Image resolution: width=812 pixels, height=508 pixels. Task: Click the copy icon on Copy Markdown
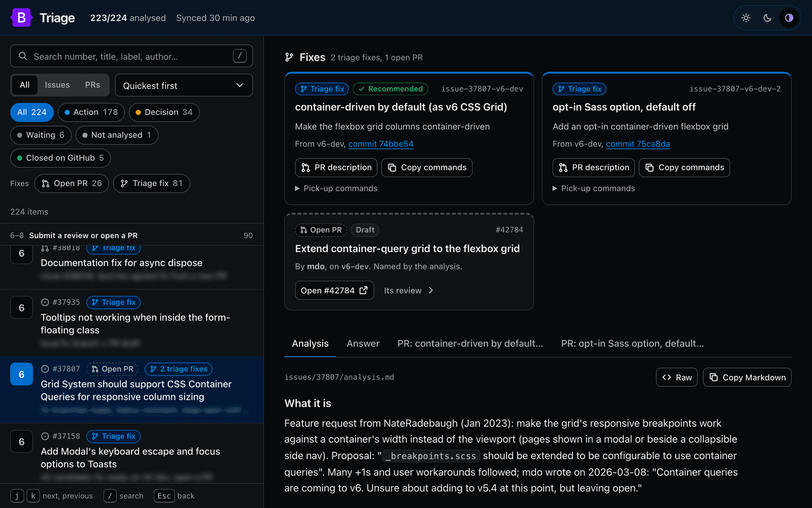point(713,377)
